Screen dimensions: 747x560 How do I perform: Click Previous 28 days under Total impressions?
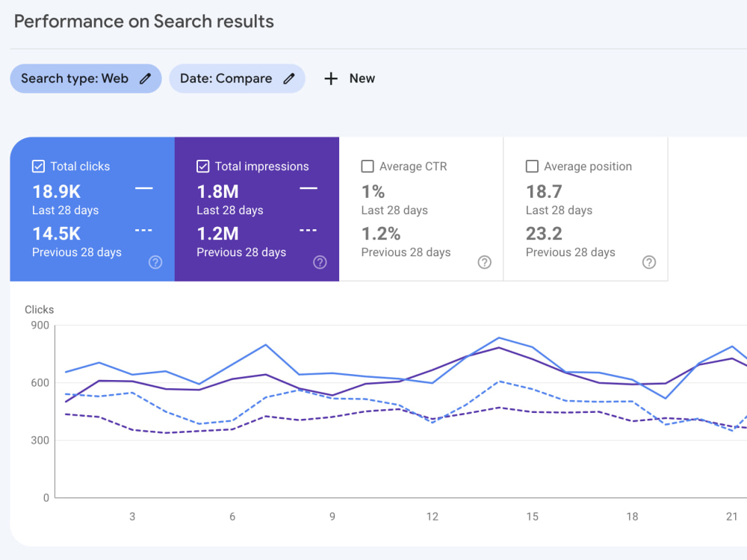(241, 252)
